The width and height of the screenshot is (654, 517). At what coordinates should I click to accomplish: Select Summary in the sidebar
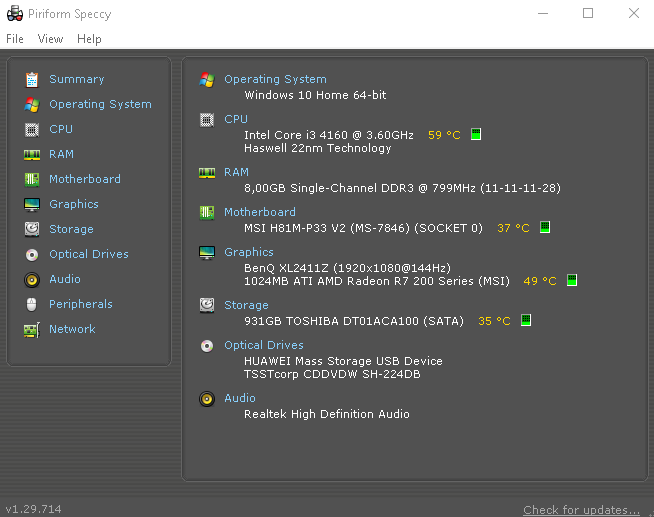click(77, 79)
